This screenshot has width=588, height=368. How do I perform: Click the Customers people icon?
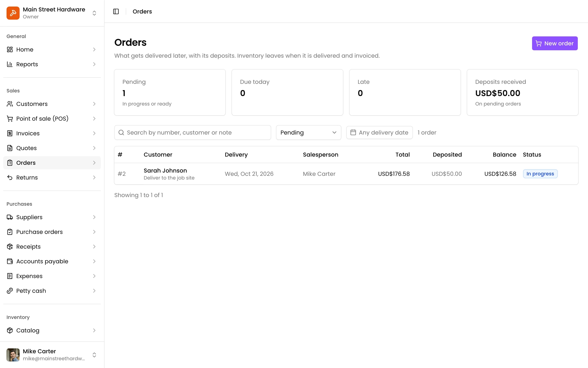[10, 104]
